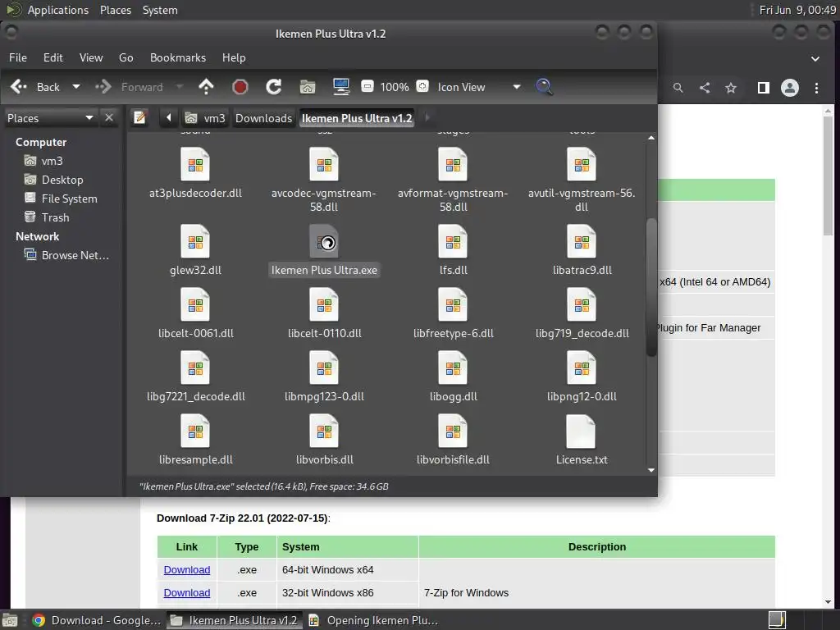840x630 pixels.
Task: Click the file view scroll-down arrow
Action: pyautogui.click(x=651, y=470)
